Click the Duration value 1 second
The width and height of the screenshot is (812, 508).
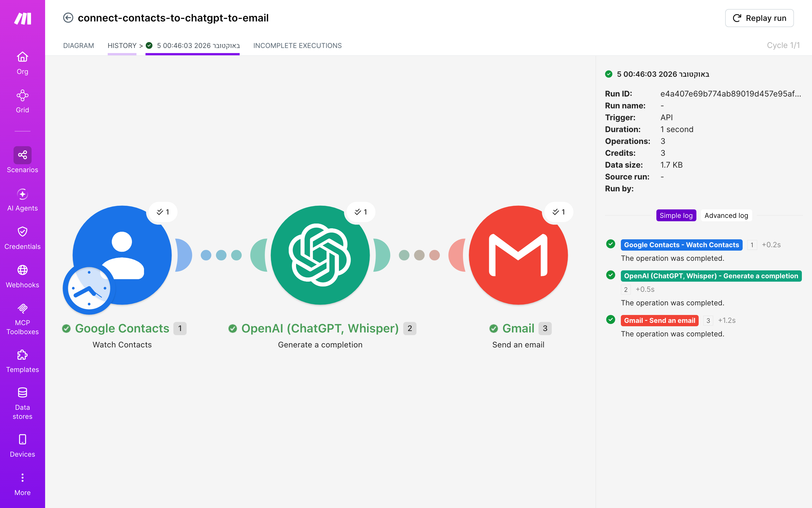(x=677, y=129)
